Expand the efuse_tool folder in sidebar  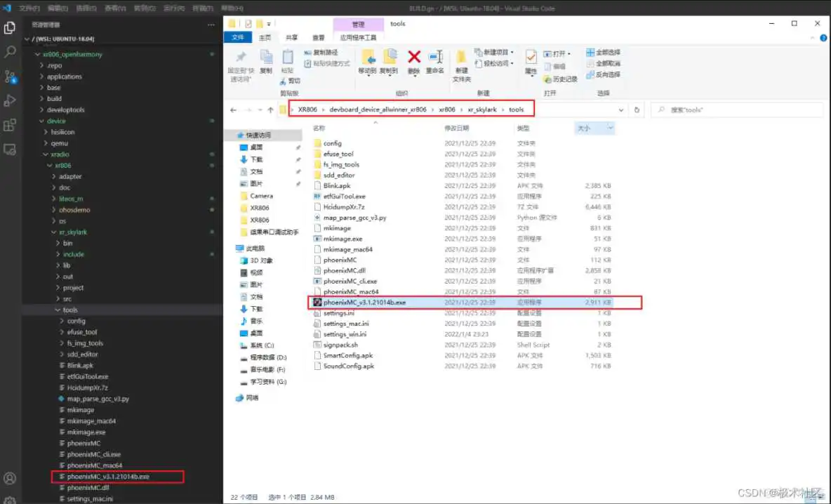(81, 332)
